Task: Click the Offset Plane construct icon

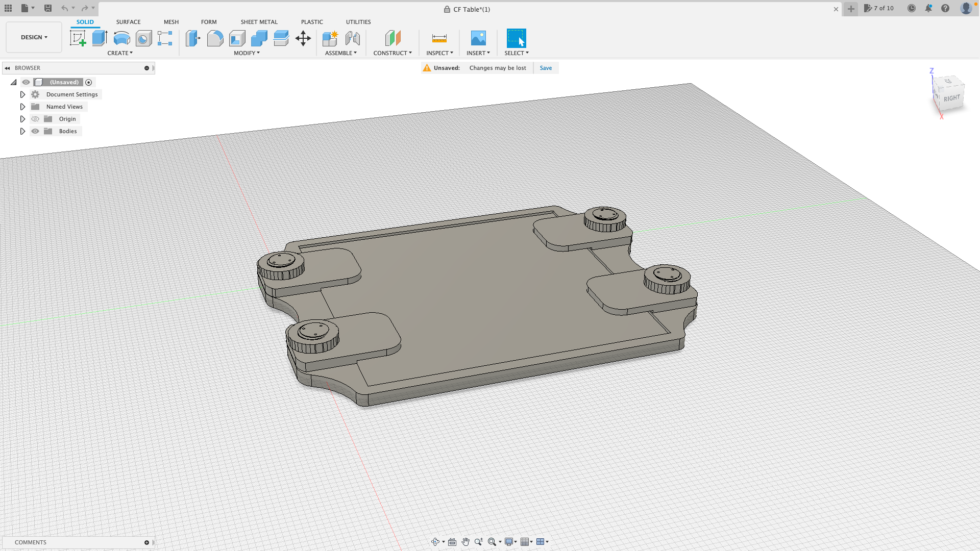Action: tap(393, 38)
